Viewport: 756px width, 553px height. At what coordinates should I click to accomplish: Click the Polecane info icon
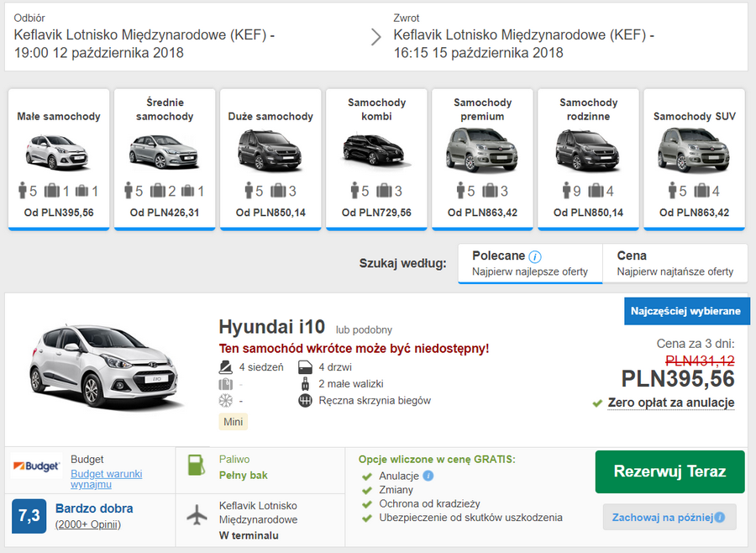tap(535, 256)
